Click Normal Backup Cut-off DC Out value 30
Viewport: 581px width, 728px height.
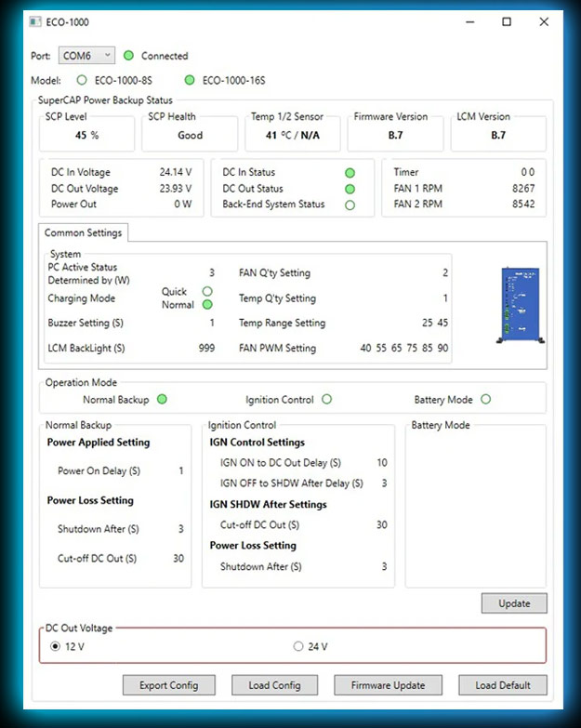click(x=178, y=558)
